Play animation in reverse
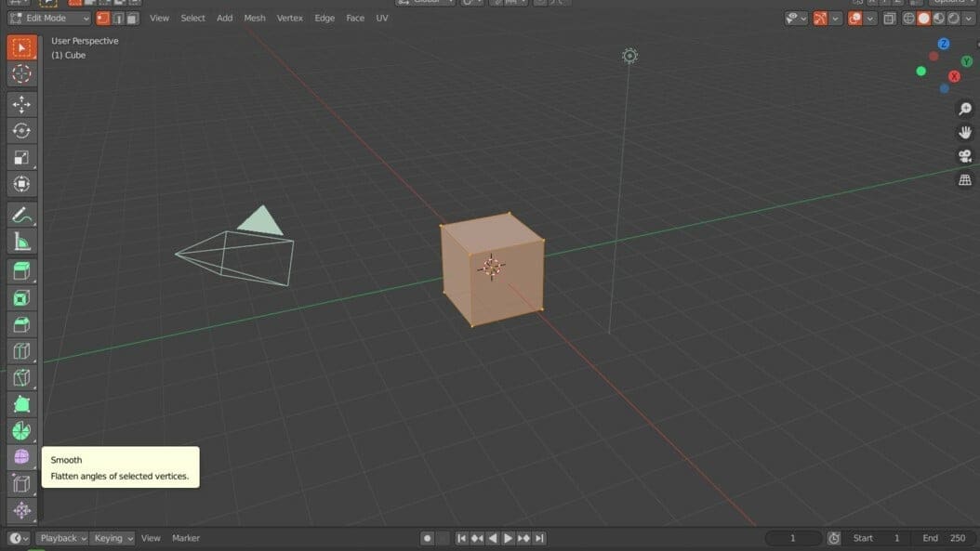Screen dimensions: 980x551 (493, 538)
